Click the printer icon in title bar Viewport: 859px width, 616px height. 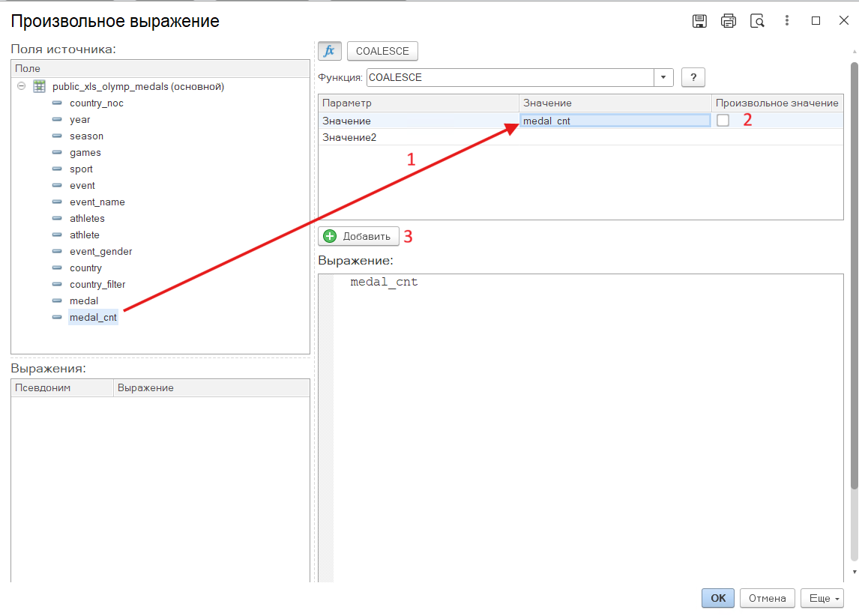[729, 21]
